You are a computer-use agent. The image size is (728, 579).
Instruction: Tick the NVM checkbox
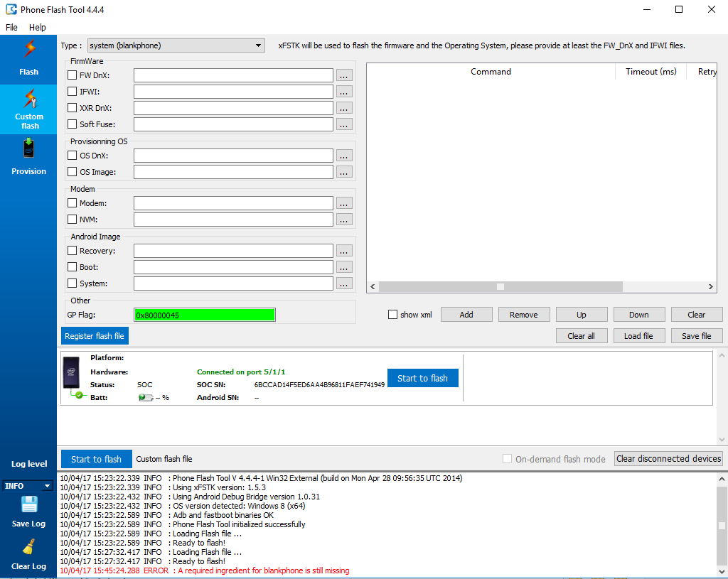[x=72, y=219]
